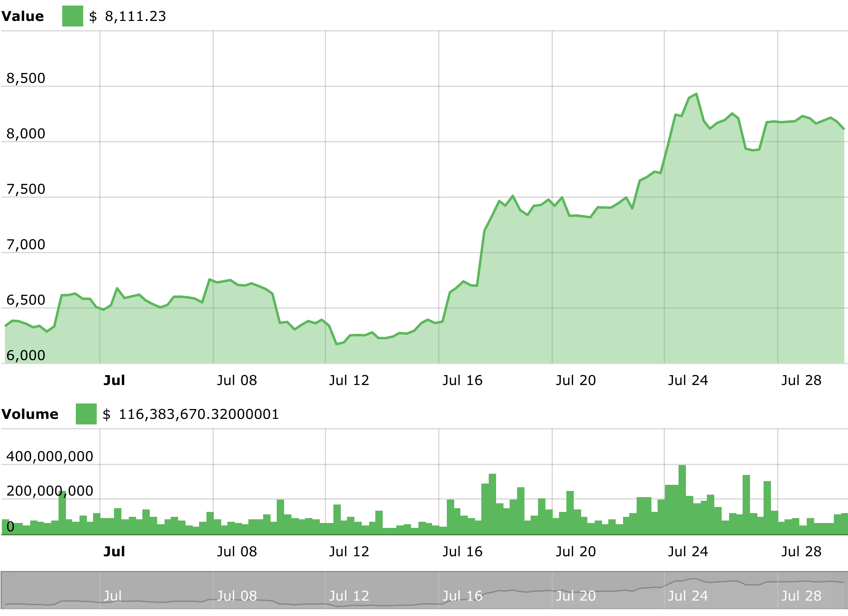Click the 8,500 price axis label
Image resolution: width=848 pixels, height=616 pixels.
(x=26, y=78)
